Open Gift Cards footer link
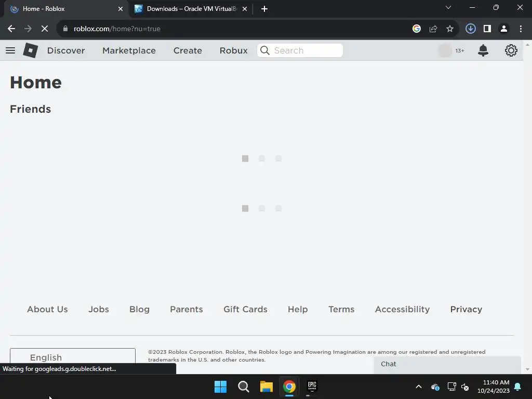Screen dimensions: 532x399 coord(245,309)
